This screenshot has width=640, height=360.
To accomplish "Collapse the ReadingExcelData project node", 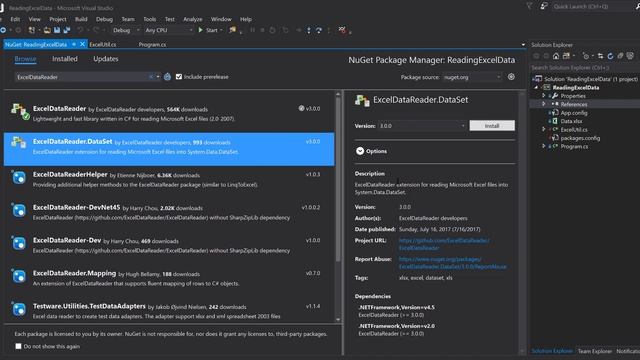I will 536,87.
